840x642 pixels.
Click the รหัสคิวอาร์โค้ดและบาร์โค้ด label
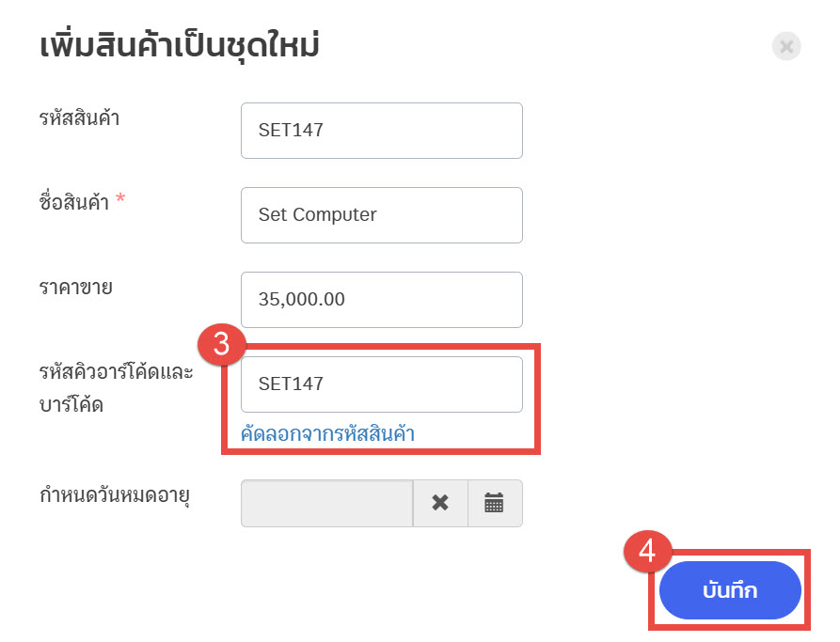pos(116,387)
